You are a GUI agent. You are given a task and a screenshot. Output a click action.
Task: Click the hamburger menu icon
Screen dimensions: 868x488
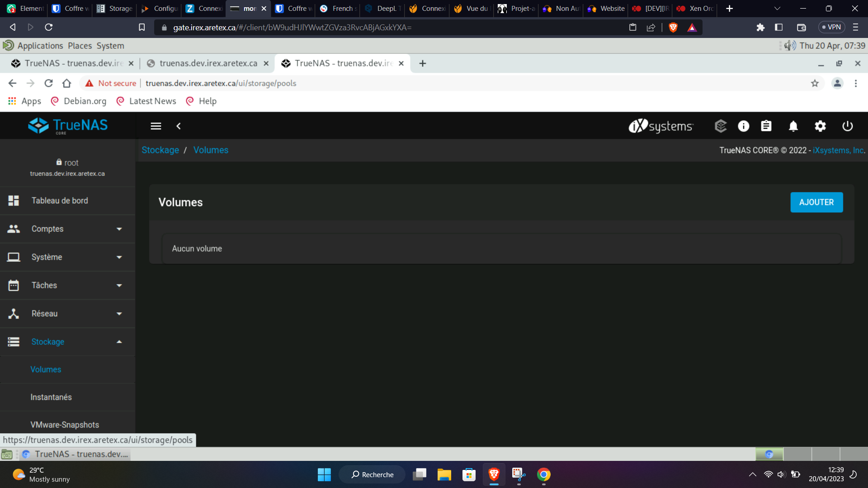pyautogui.click(x=156, y=126)
